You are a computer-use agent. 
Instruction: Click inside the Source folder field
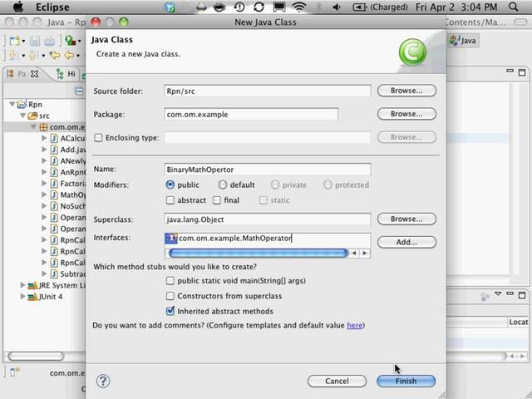(x=268, y=91)
